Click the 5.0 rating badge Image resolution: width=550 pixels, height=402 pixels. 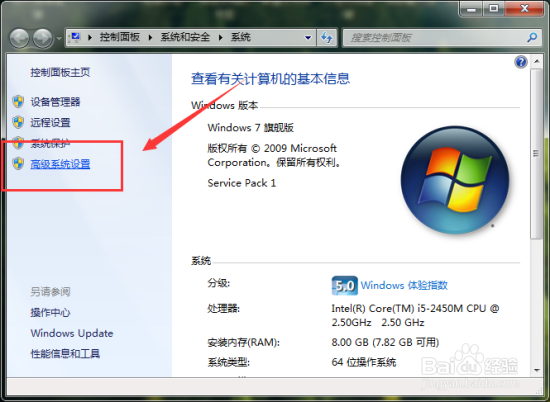point(344,286)
